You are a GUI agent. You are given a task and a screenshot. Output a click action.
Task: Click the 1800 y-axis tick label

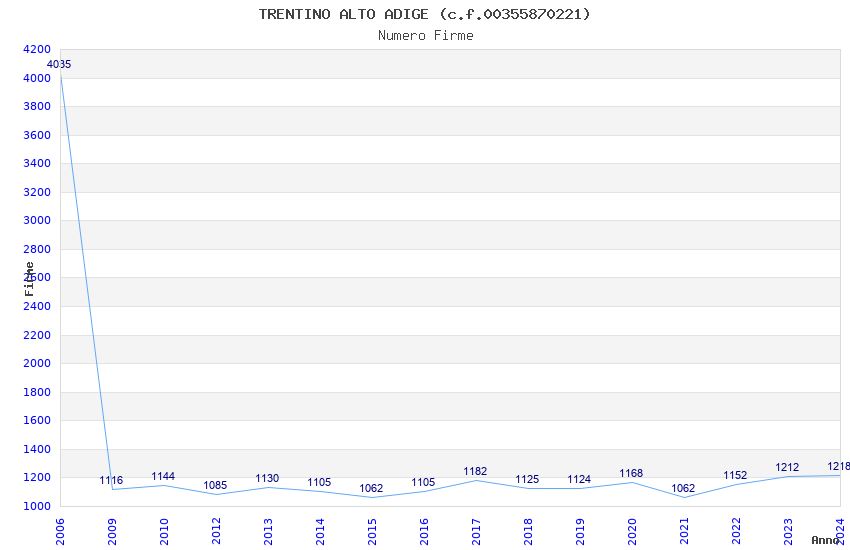37,392
